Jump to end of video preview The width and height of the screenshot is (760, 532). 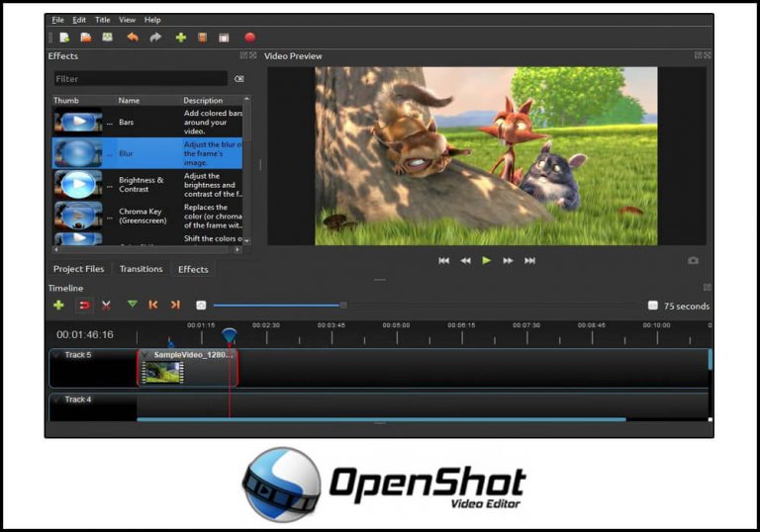(x=529, y=261)
